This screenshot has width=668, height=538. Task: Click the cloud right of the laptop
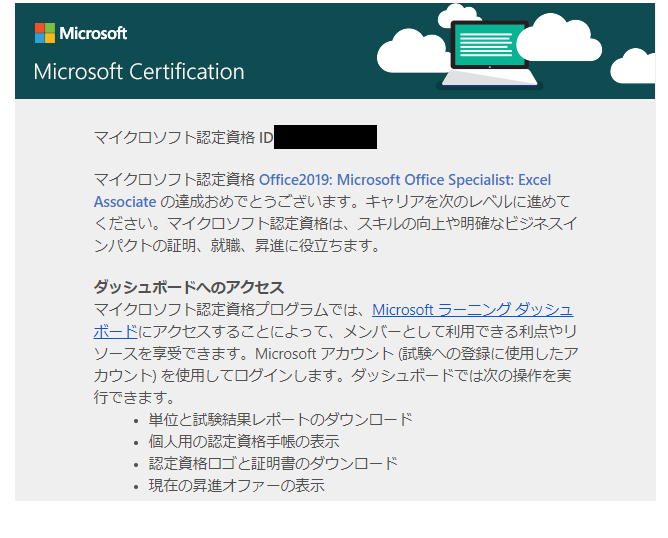coord(559,37)
